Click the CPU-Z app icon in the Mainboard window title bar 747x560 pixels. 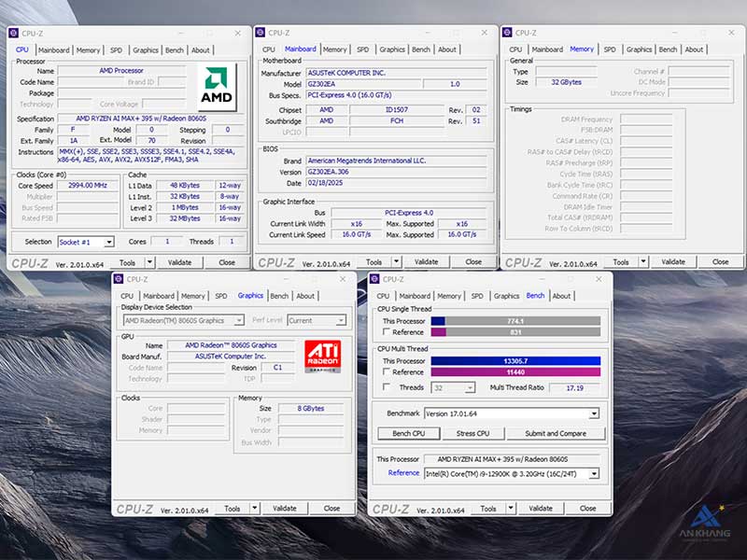261,33
